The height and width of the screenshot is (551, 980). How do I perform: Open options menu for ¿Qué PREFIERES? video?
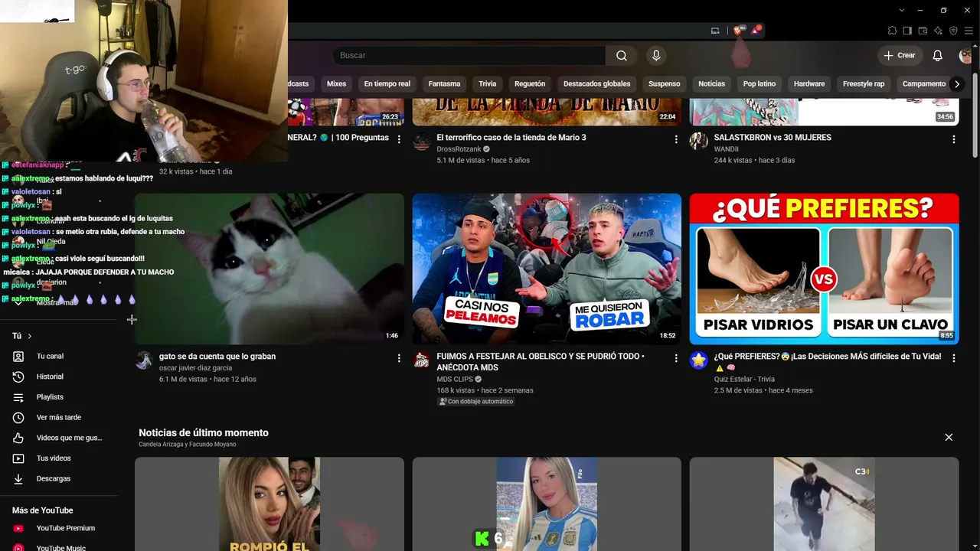(954, 358)
